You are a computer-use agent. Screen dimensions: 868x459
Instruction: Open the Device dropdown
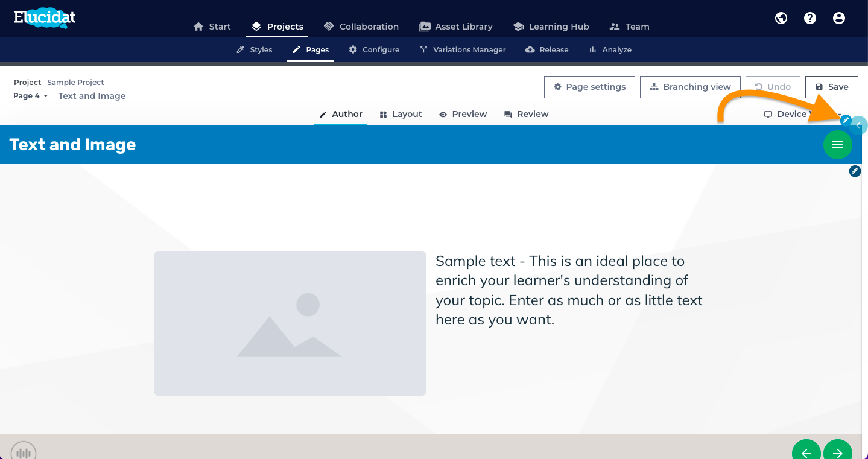(x=802, y=114)
